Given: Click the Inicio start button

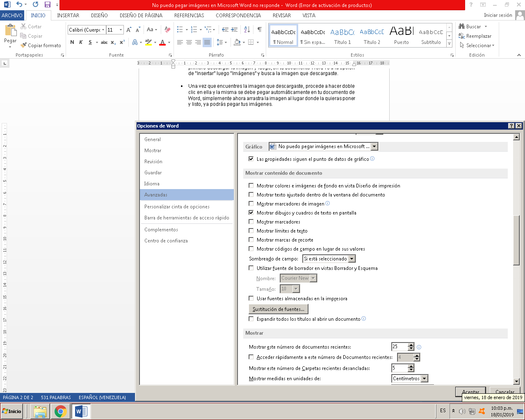Looking at the screenshot, I should (x=12, y=411).
